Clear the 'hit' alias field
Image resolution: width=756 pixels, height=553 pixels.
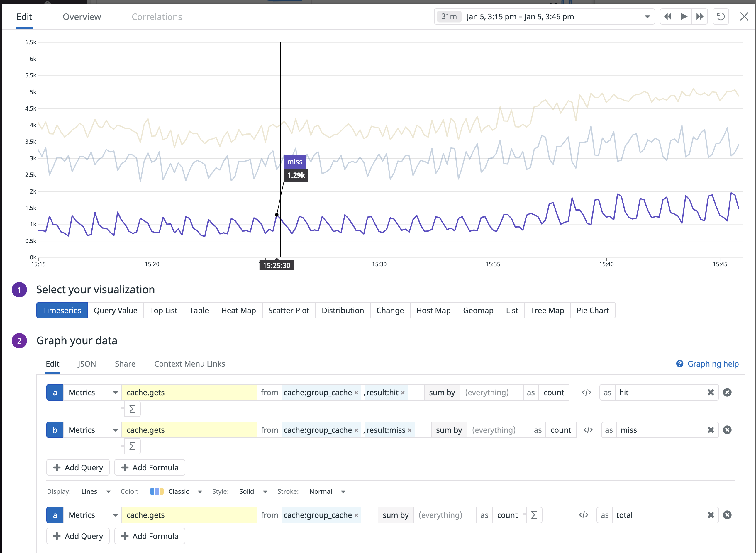click(x=711, y=392)
